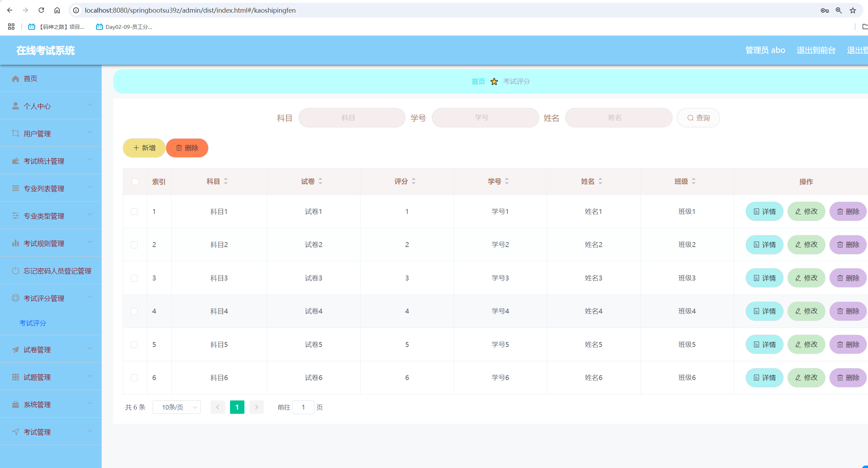Click the 查询 search button
The width and height of the screenshot is (868, 468).
pyautogui.click(x=698, y=118)
